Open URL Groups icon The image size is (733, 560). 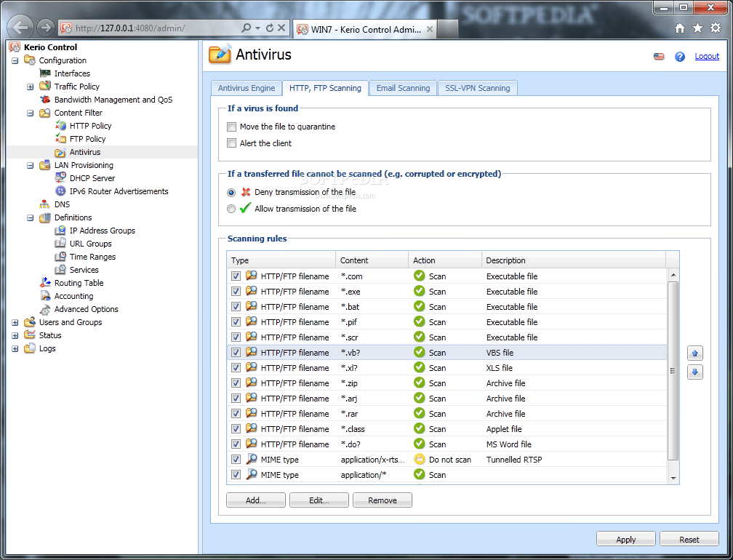coord(60,243)
